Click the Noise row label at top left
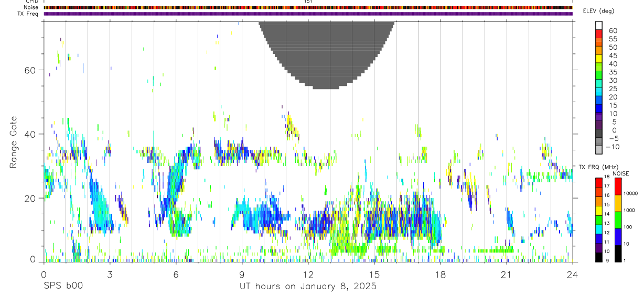This screenshot has height=297, width=644. (x=31, y=7)
